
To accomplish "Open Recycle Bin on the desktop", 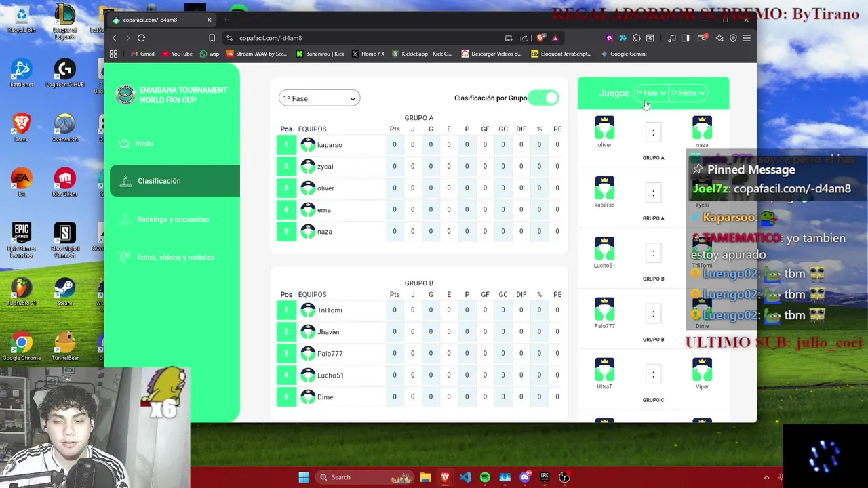I will [21, 18].
